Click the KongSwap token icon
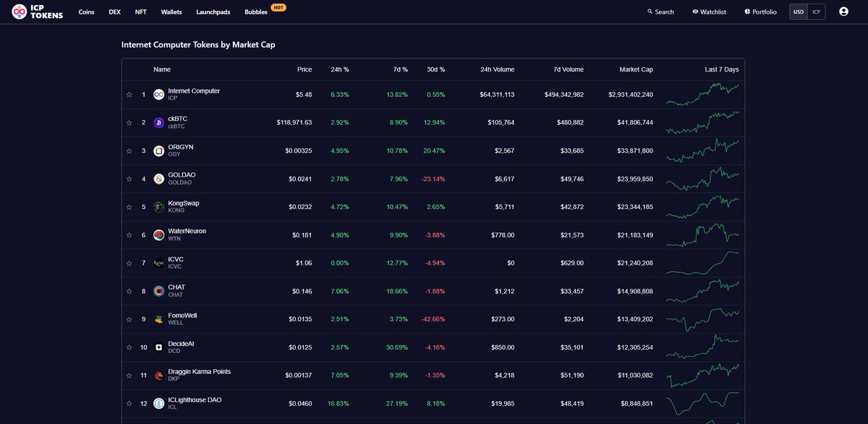Screen dimensions: 868x424 pos(159,207)
